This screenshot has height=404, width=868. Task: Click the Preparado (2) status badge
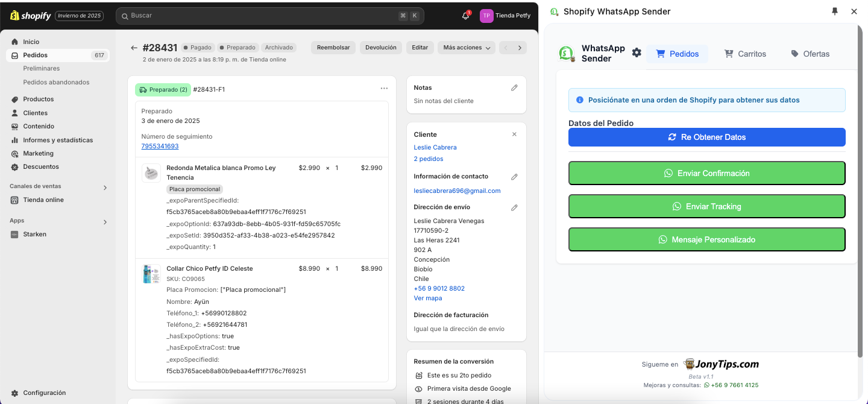163,89
